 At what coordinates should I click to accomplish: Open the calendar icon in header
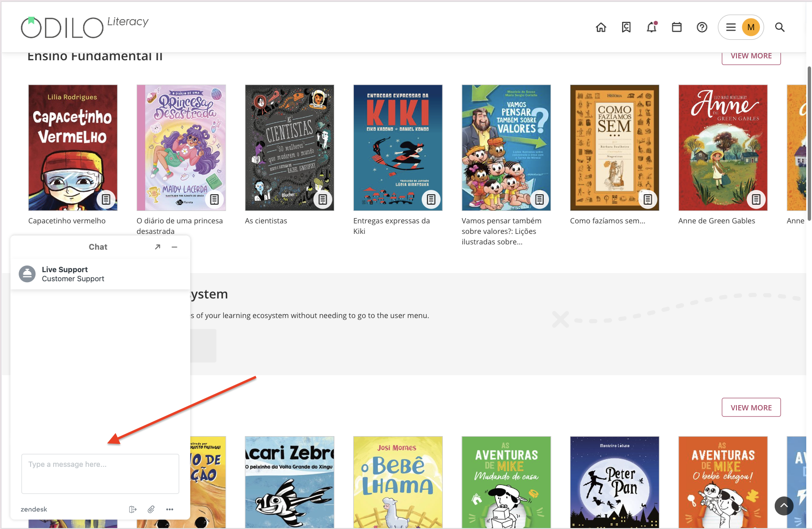tap(677, 27)
